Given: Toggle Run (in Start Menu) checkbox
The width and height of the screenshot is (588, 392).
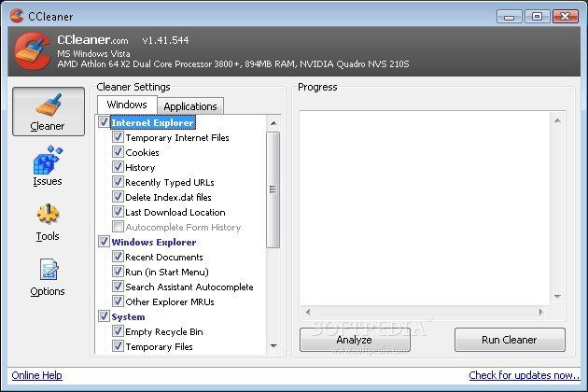Looking at the screenshot, I should tap(118, 272).
